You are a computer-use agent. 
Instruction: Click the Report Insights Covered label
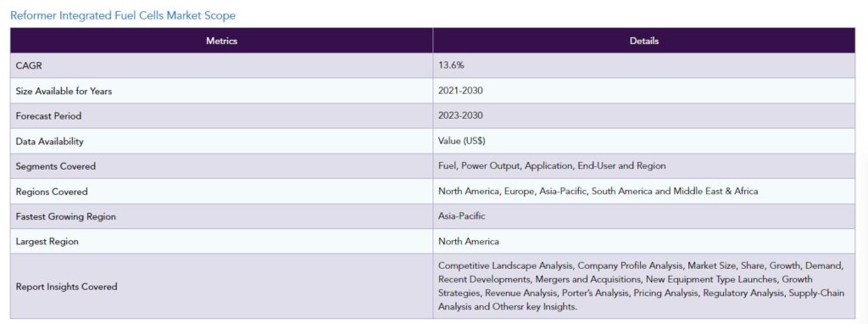click(66, 287)
